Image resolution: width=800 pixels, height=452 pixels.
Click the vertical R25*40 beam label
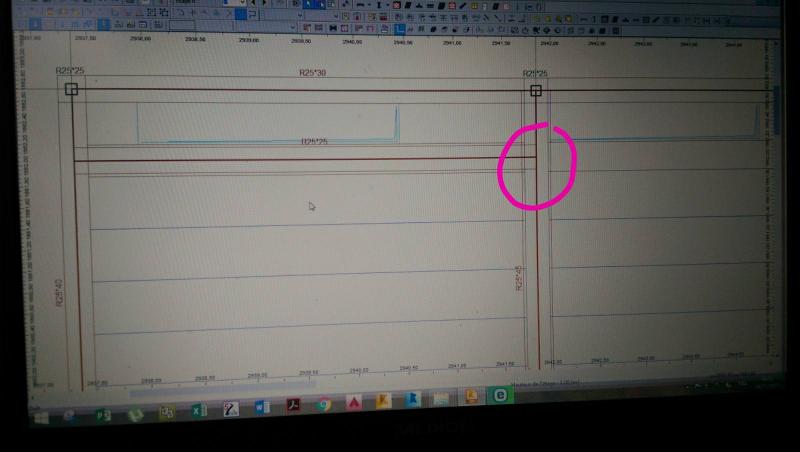point(59,292)
